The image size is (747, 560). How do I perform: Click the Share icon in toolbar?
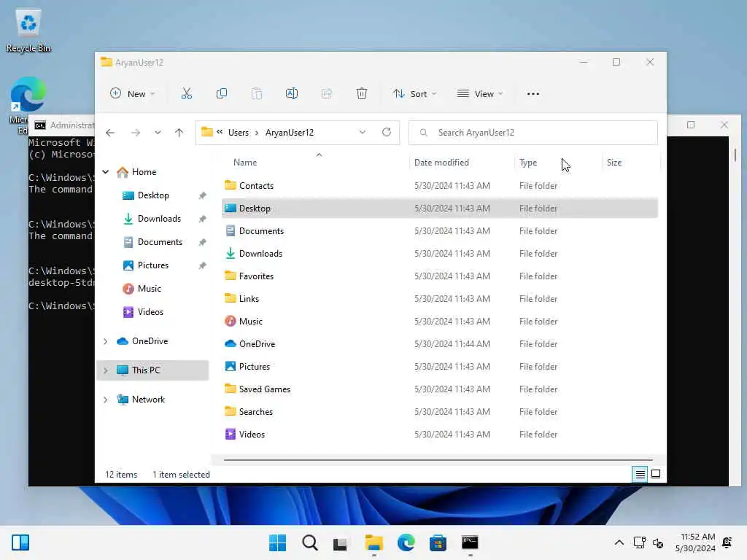[x=327, y=94]
